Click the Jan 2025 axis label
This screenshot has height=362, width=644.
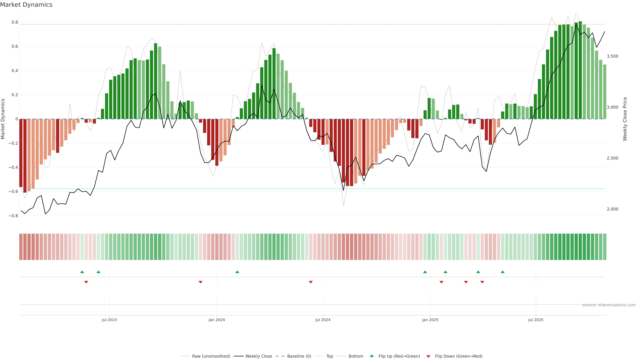pyautogui.click(x=430, y=320)
